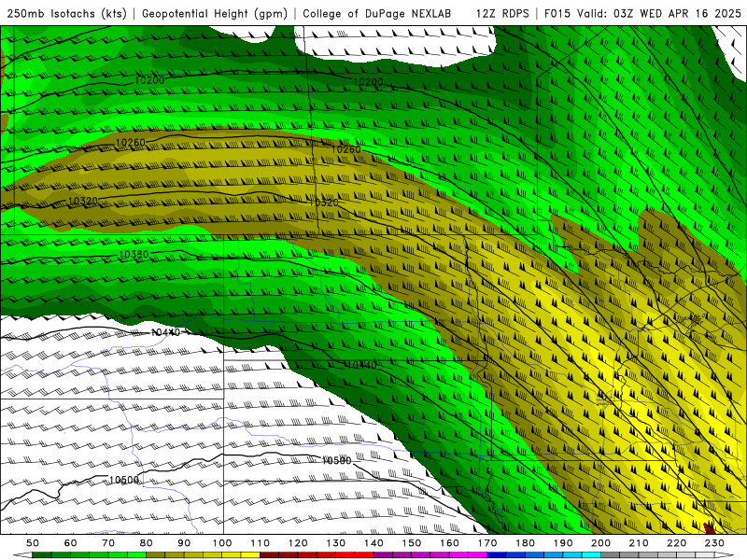The image size is (747, 560).
Task: Click the 200 value on the color scale
Action: pyautogui.click(x=601, y=543)
